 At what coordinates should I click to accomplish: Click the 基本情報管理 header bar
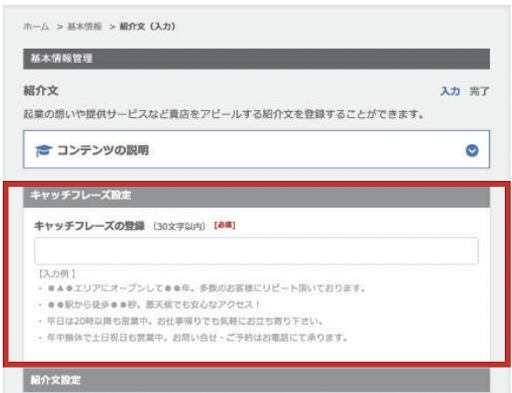tap(256, 59)
